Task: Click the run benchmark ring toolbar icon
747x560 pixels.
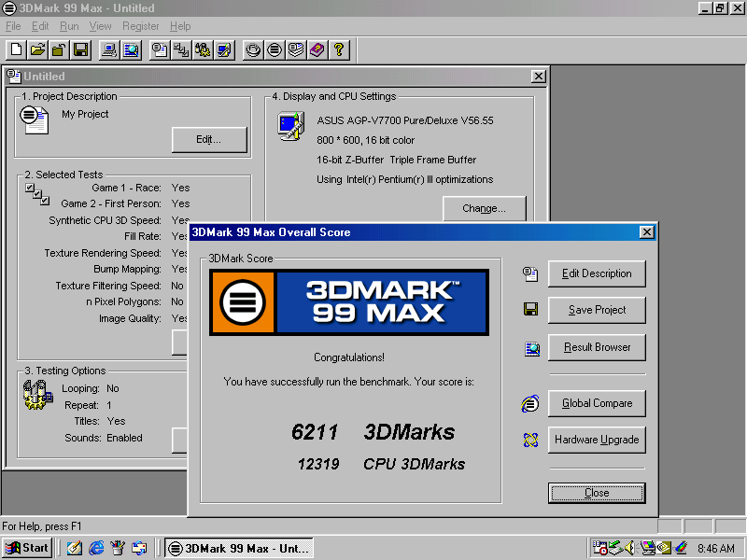Action: 253,49
